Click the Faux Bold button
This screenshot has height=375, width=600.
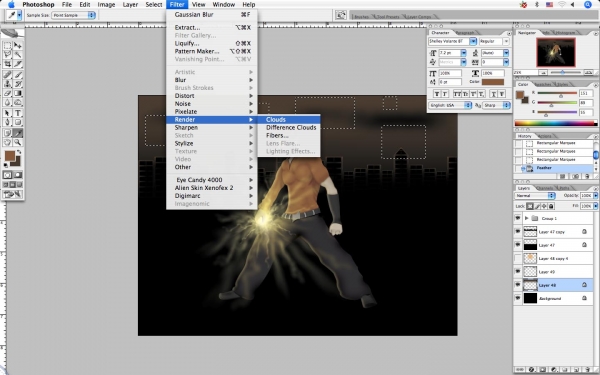[437, 94]
